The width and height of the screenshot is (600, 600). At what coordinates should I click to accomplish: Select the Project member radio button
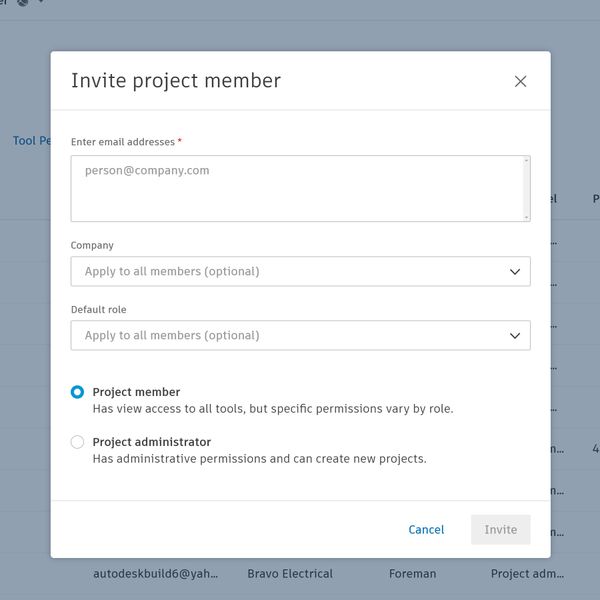pyautogui.click(x=78, y=392)
